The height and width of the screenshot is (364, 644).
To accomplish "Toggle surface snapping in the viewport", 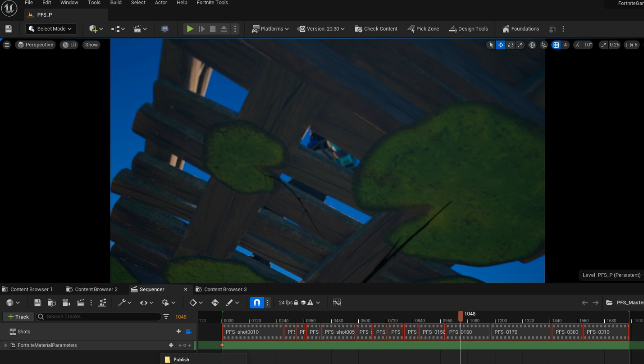I will coord(544,45).
